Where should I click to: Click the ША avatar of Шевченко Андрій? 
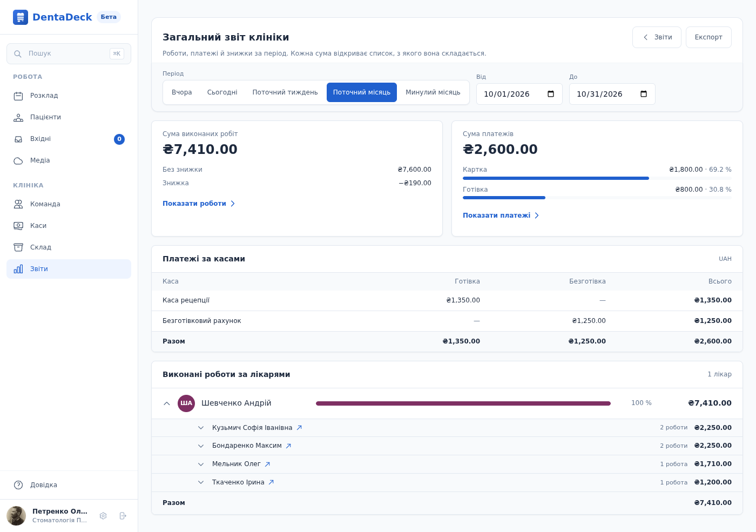(186, 403)
